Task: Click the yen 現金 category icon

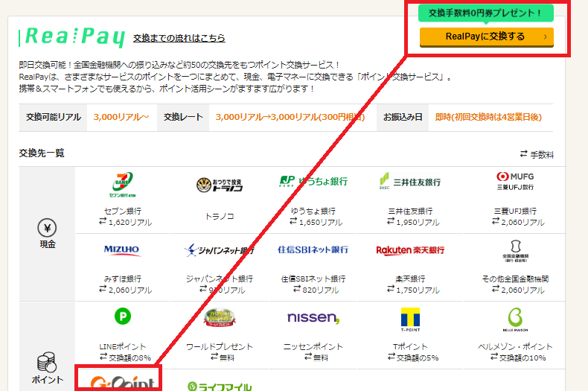Action: 47,228
